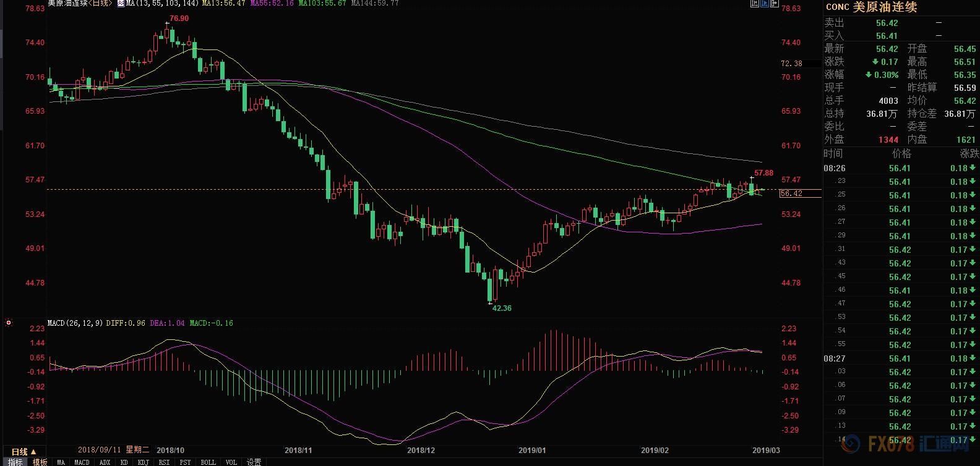Select the ADX indicator button
980x466 pixels.
105,462
